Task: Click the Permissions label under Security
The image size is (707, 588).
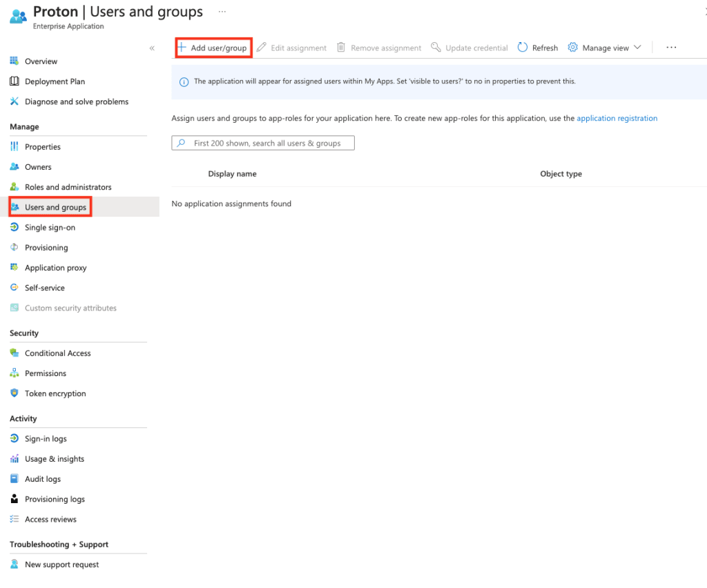Action: (46, 373)
